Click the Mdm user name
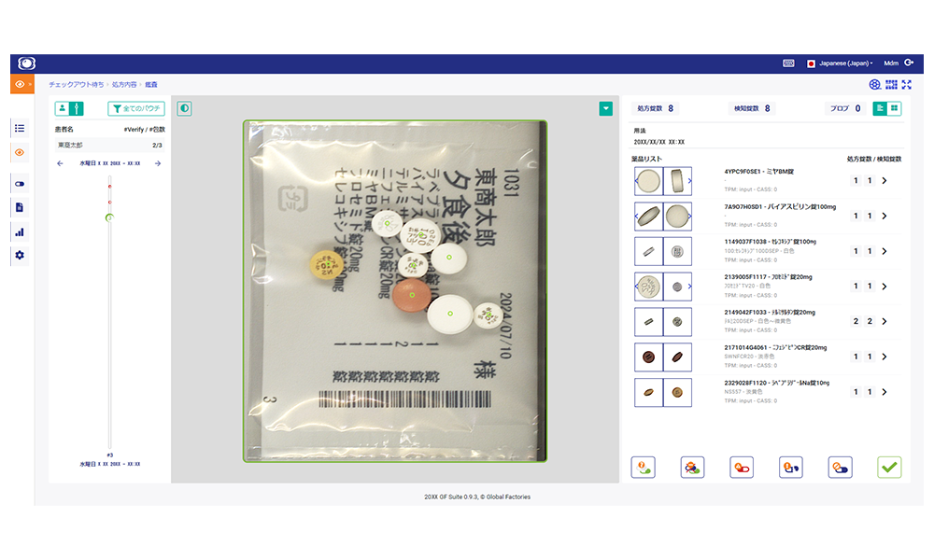 click(x=890, y=63)
